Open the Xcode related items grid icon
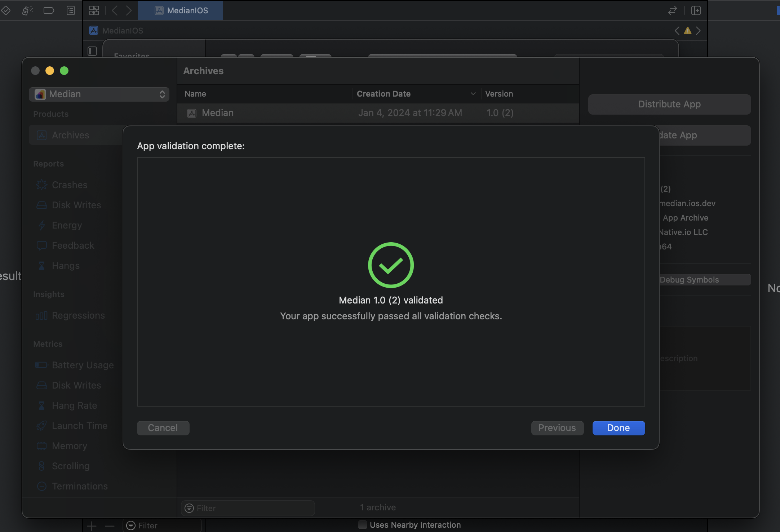780x532 pixels. tap(94, 10)
